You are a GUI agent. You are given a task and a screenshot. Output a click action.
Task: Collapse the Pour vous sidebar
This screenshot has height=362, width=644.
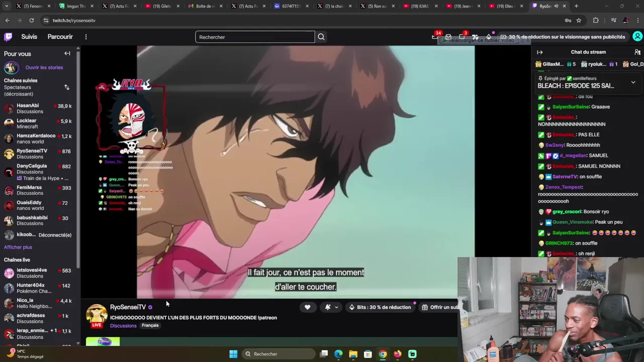pos(67,53)
